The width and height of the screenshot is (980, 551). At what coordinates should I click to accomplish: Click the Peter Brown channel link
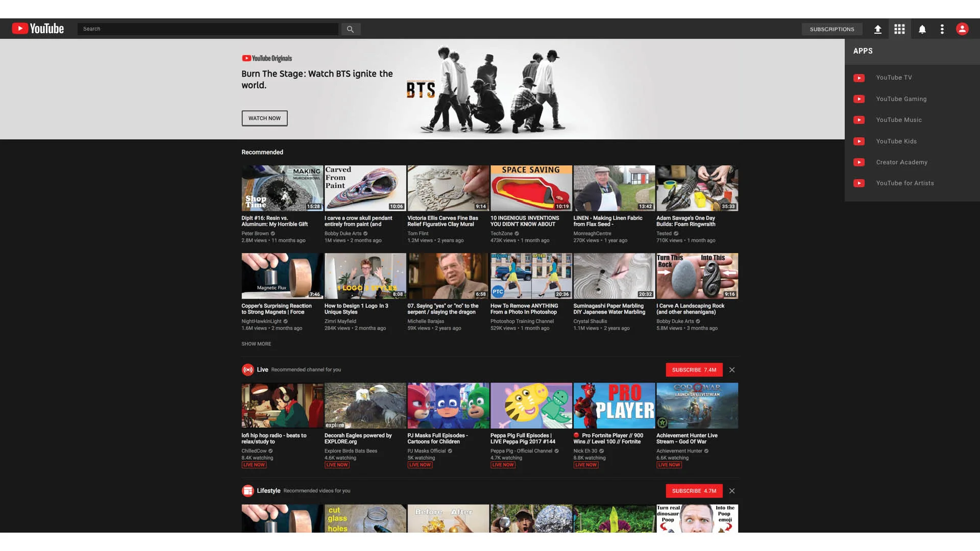pyautogui.click(x=255, y=234)
